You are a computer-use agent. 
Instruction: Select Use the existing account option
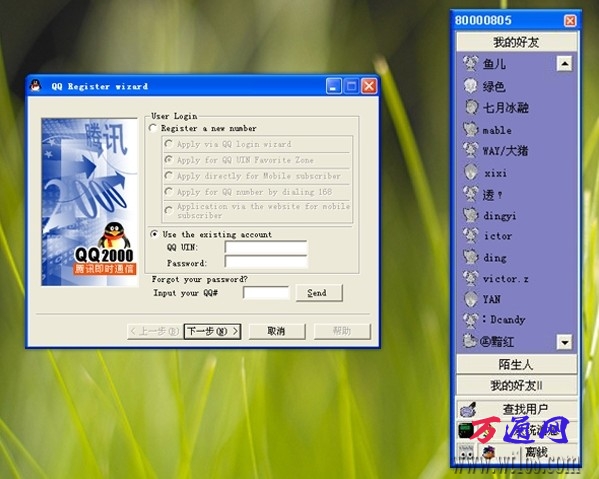[x=211, y=234]
